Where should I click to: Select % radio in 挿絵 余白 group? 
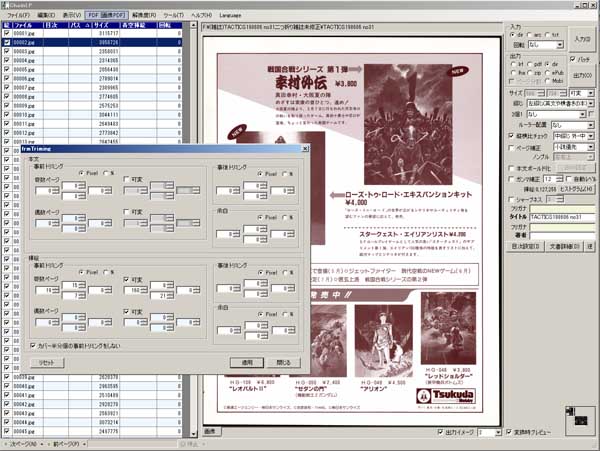(x=285, y=314)
